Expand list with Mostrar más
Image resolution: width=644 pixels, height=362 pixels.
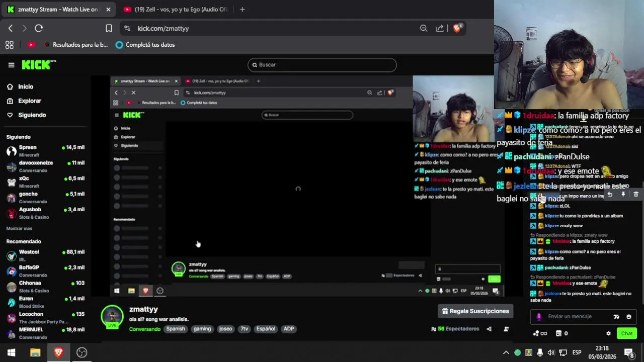(x=19, y=228)
